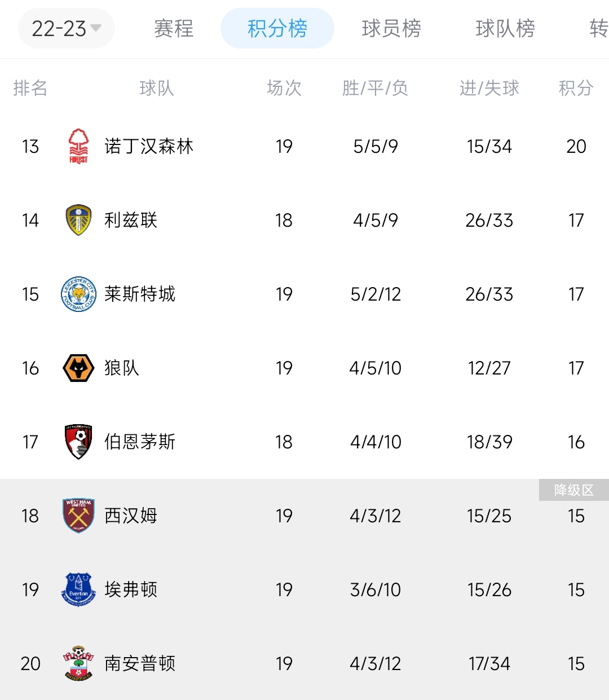
Task: Switch to the 赛程 schedule tab
Action: 174,28
